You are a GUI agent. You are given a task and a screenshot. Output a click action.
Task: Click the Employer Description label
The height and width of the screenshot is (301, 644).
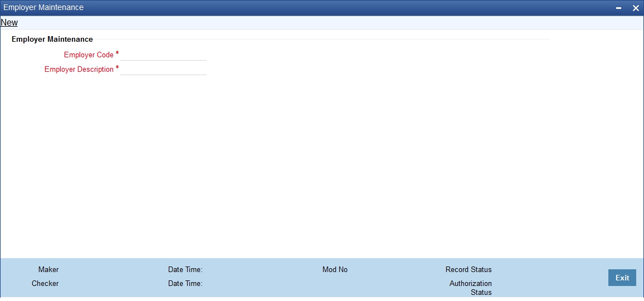pyautogui.click(x=79, y=70)
